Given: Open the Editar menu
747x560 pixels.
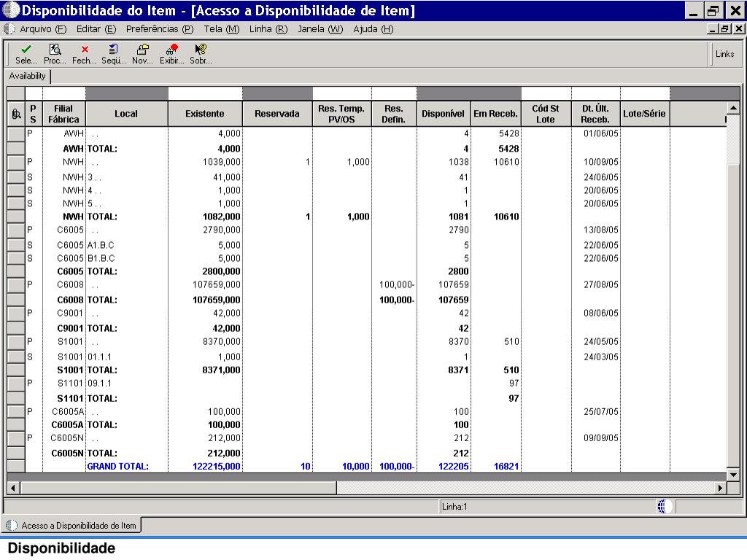Looking at the screenshot, I should [96, 29].
